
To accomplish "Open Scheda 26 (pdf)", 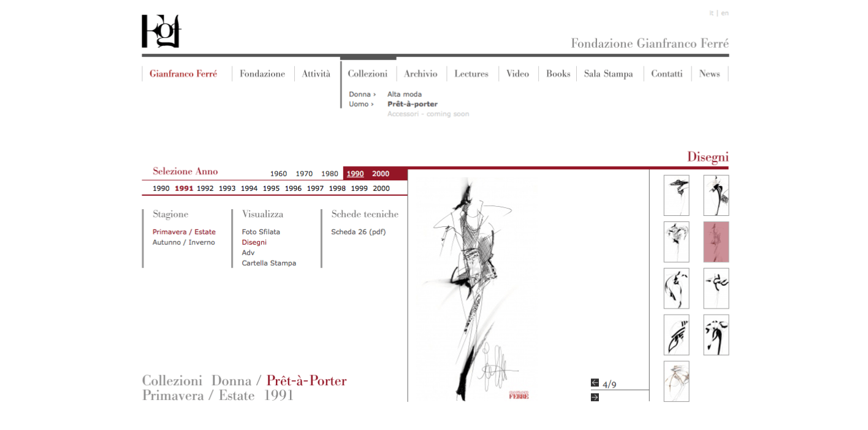I will pyautogui.click(x=359, y=232).
